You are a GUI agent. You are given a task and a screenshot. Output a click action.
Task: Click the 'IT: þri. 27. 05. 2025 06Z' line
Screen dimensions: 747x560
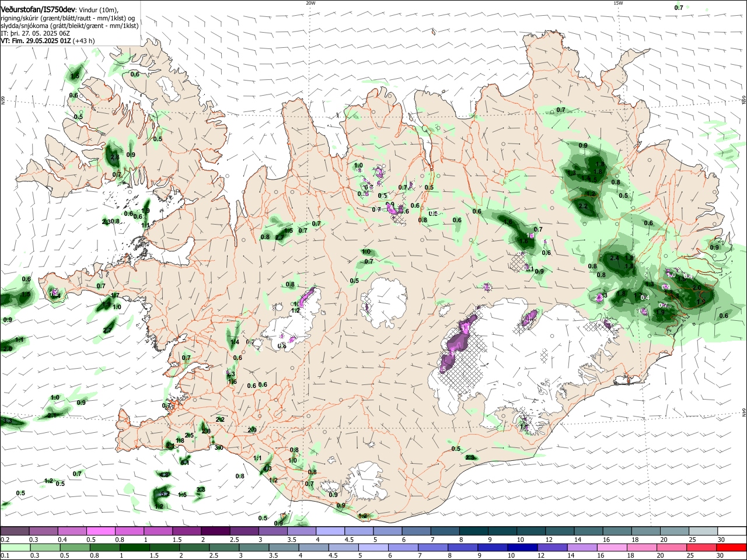[36, 34]
